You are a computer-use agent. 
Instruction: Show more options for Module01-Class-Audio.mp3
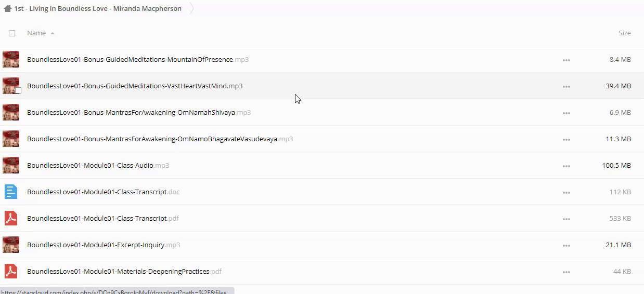pos(566,166)
